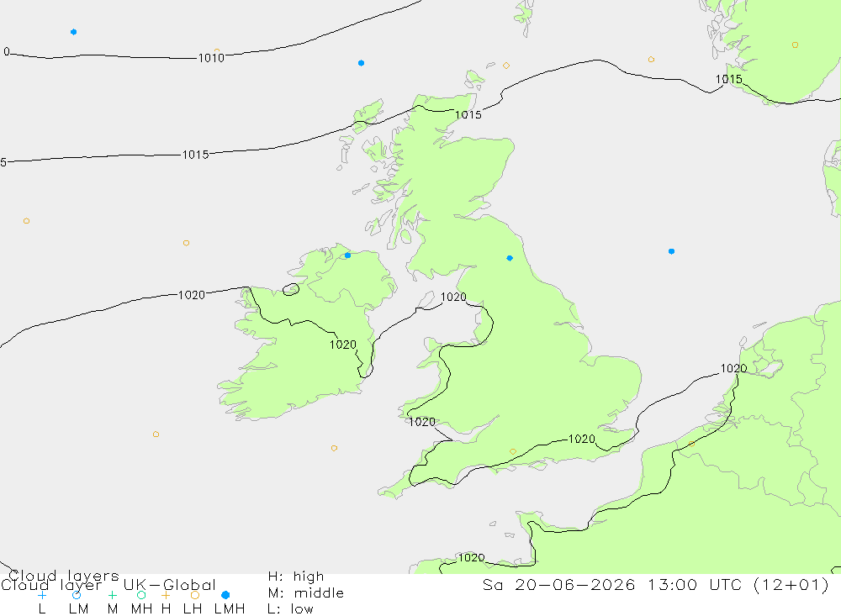
Task: Click the 1020 label over southeast England
Action: coord(581,439)
